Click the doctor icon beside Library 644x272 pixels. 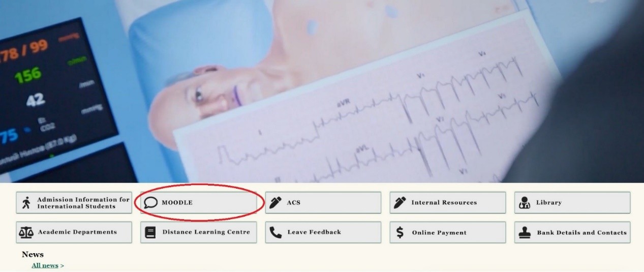pos(525,203)
